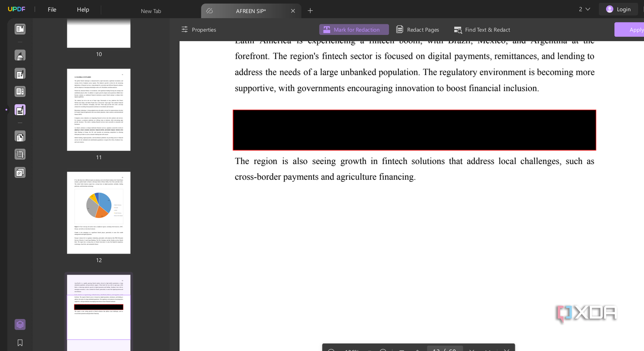Viewport: 644px width, 351px height.
Task: Select page 10 thumbnail
Action: [x=99, y=33]
